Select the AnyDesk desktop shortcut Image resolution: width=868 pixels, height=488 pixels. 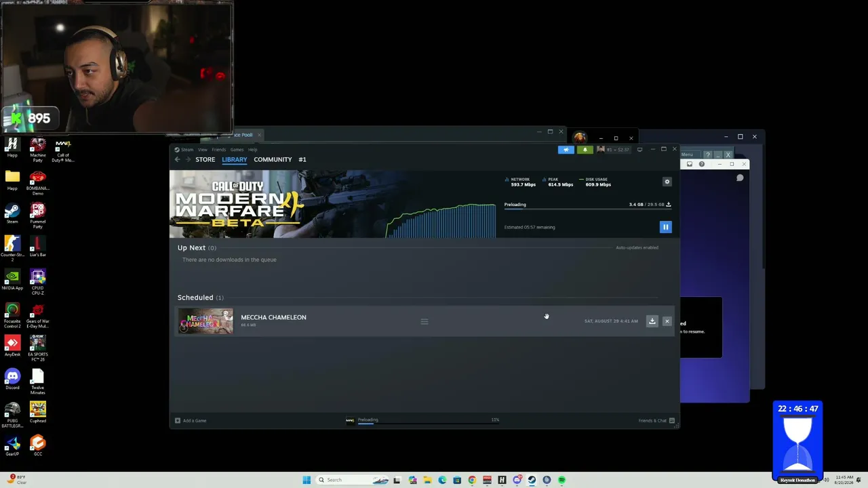click(x=12, y=347)
